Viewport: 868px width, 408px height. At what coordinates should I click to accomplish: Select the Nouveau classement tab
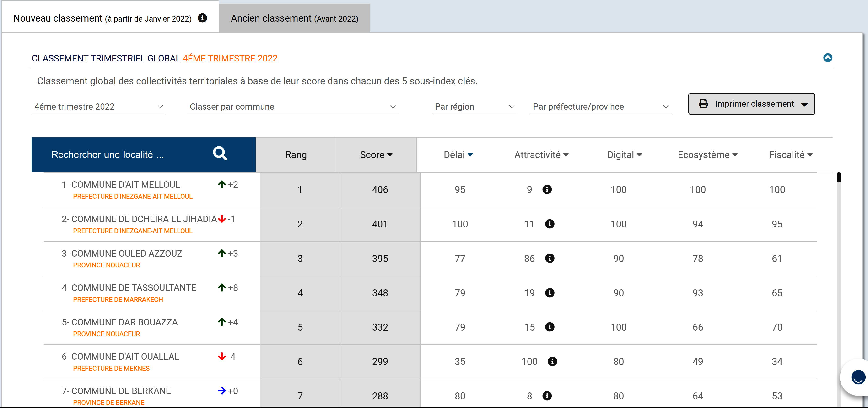point(102,18)
